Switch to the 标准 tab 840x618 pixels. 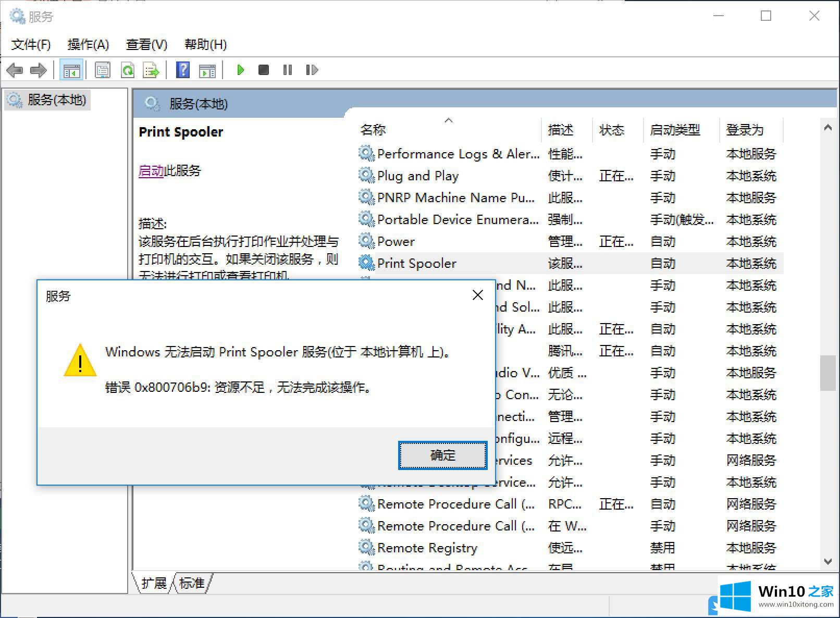coord(192,583)
